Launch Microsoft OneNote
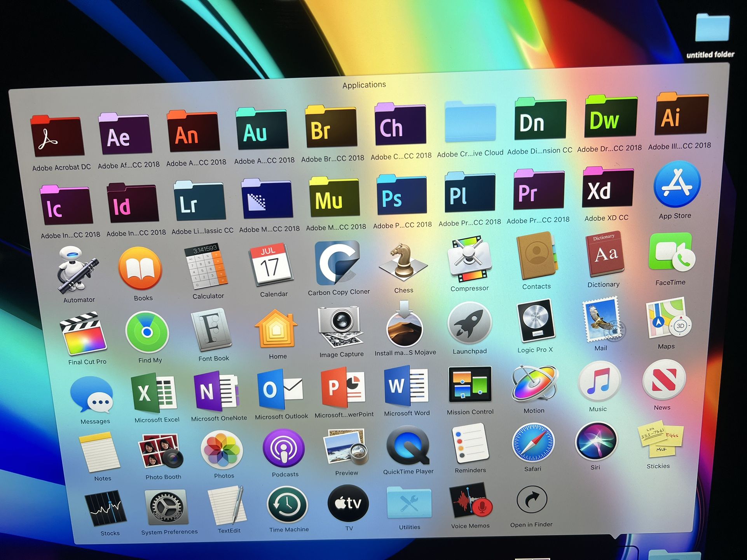747x560 pixels. (x=216, y=391)
